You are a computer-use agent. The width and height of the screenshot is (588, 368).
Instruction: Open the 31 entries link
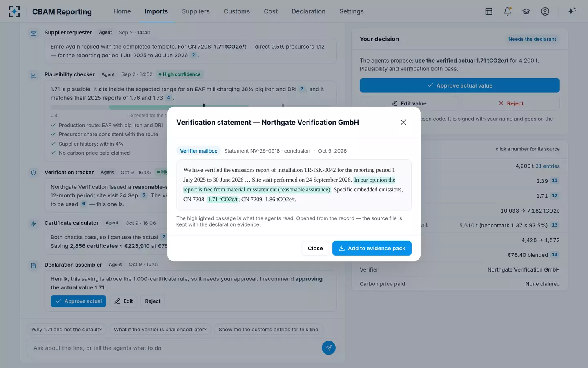click(x=548, y=166)
